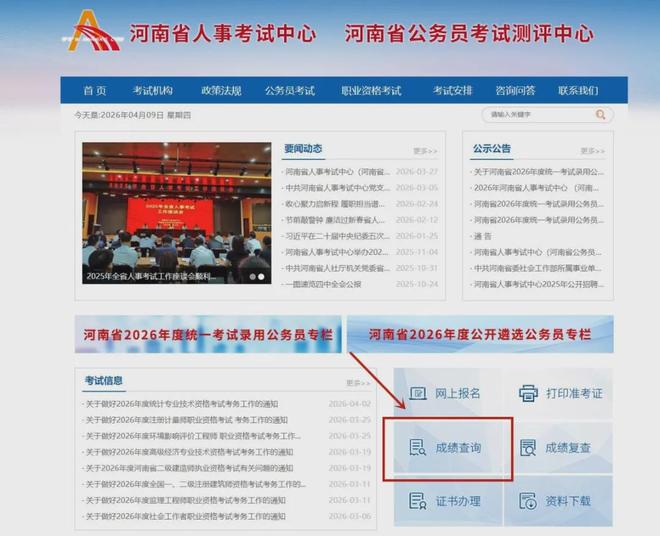Click the 证书办理 certificate icon
The image size is (660, 536).
click(x=418, y=501)
